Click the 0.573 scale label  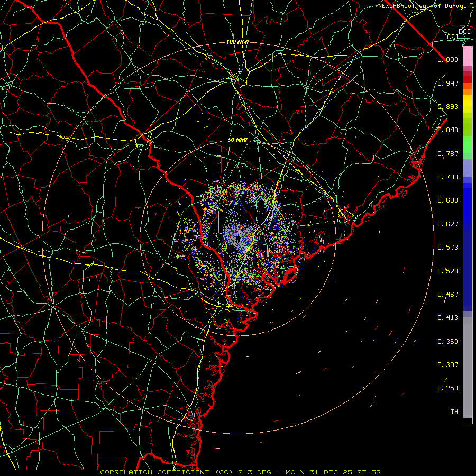point(448,248)
